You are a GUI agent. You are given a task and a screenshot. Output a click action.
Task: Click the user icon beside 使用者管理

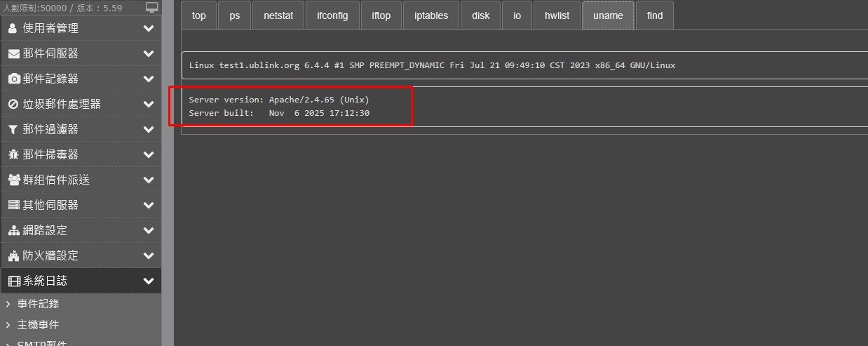coord(13,29)
